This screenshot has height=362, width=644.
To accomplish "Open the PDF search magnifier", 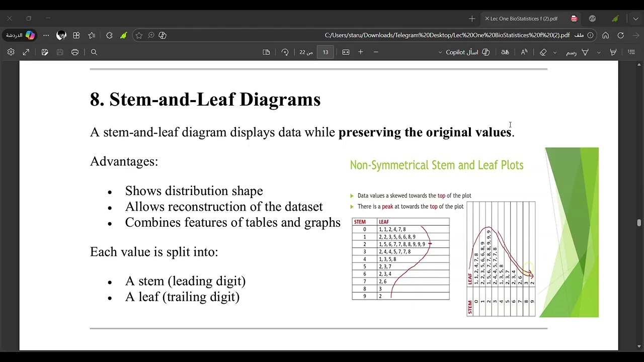I will [x=94, y=52].
